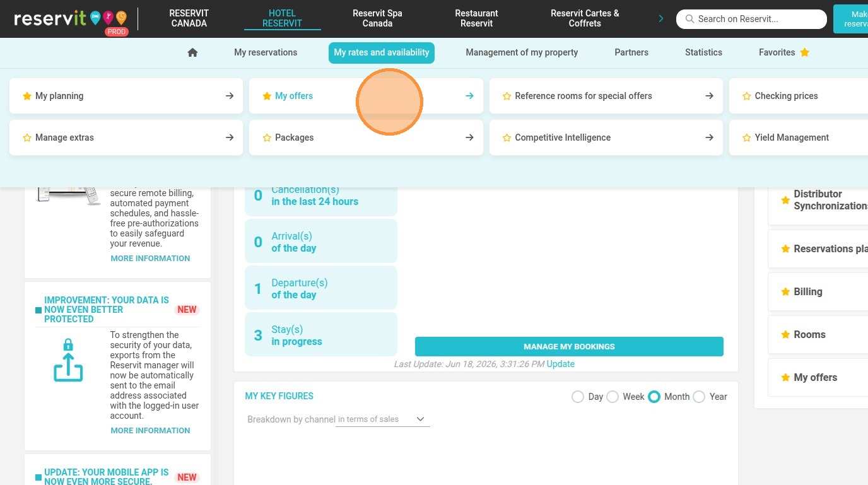The image size is (868, 485).
Task: Switch to HOTEL RESERVIT tab
Action: tap(283, 18)
